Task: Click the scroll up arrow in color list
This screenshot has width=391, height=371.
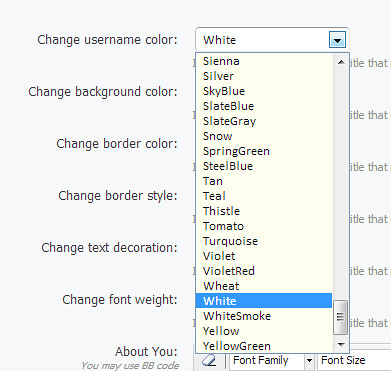Action: (x=341, y=62)
